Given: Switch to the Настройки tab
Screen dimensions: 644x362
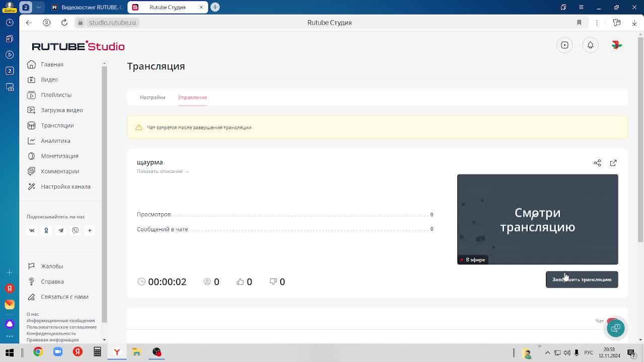Looking at the screenshot, I should coord(152,97).
